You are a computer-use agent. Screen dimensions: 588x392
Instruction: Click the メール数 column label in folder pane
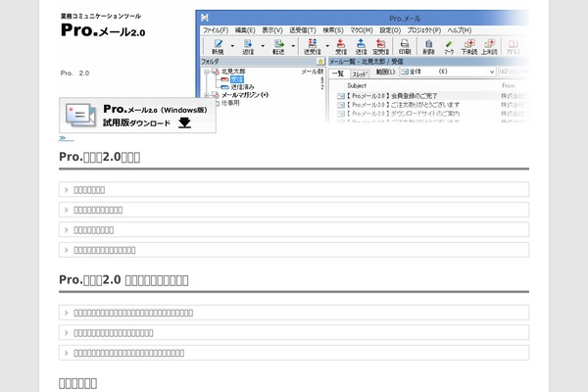pos(312,72)
